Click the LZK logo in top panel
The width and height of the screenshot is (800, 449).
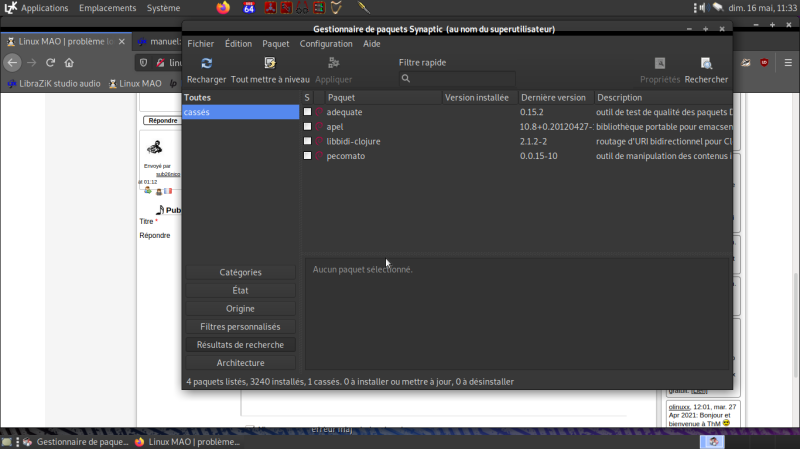tap(10, 8)
